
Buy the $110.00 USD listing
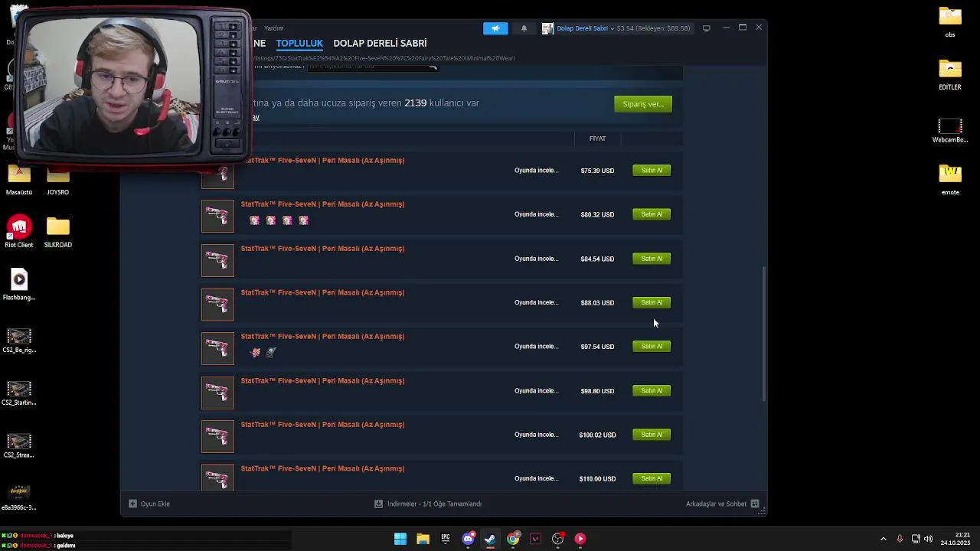(652, 478)
